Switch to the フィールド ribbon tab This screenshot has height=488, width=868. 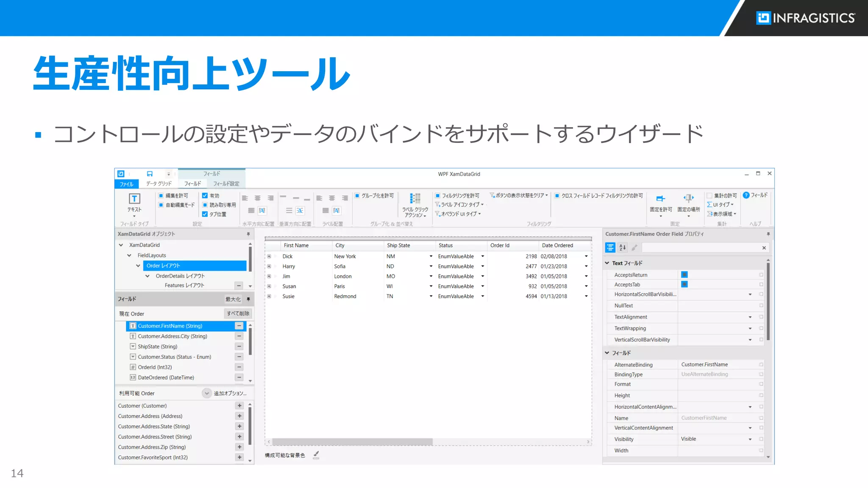click(x=192, y=183)
